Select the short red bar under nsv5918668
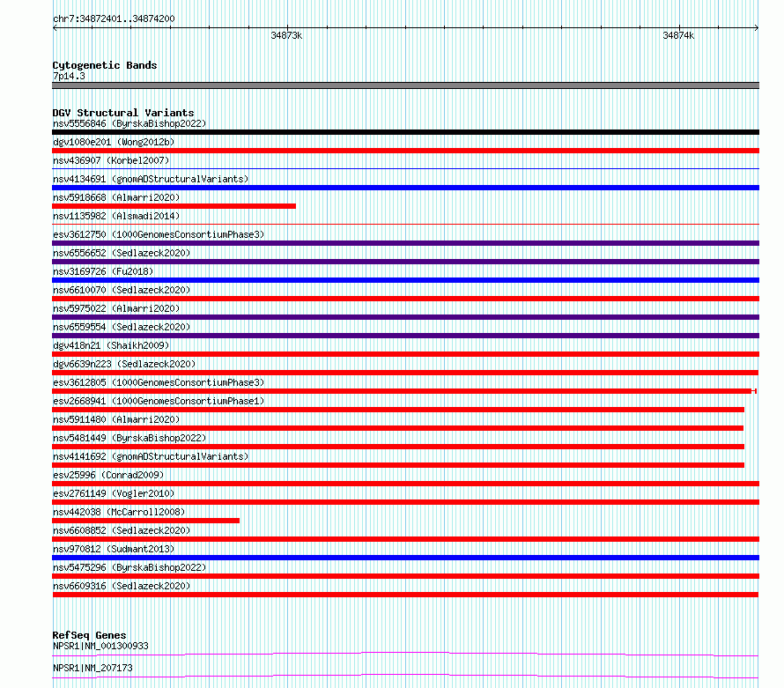Screen dimensions: 784x688 [x=174, y=206]
